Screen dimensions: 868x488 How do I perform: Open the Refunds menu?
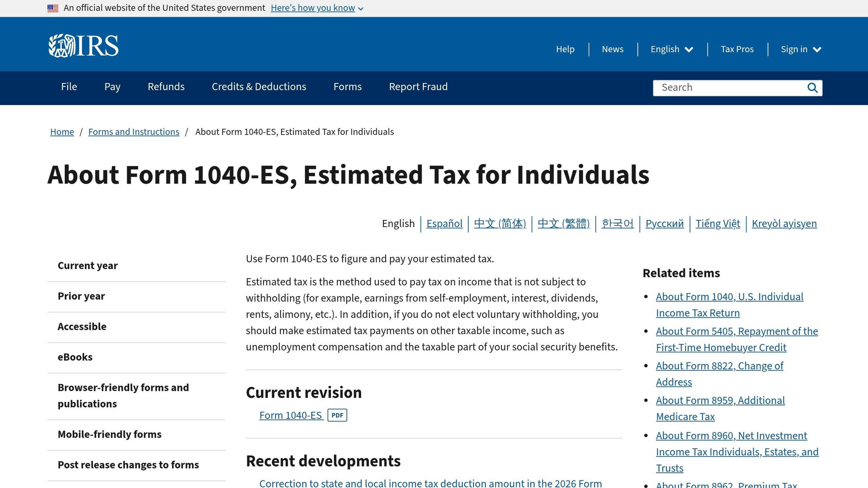click(x=166, y=87)
